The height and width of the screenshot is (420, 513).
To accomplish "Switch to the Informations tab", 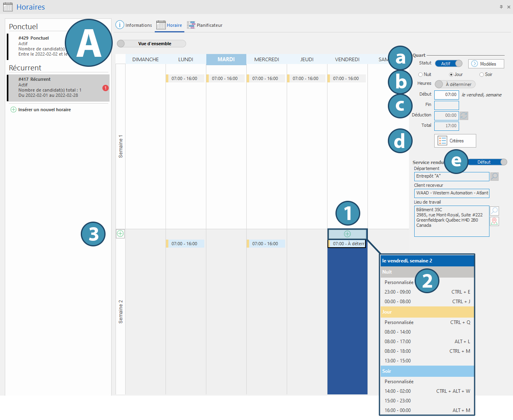I will [x=134, y=25].
